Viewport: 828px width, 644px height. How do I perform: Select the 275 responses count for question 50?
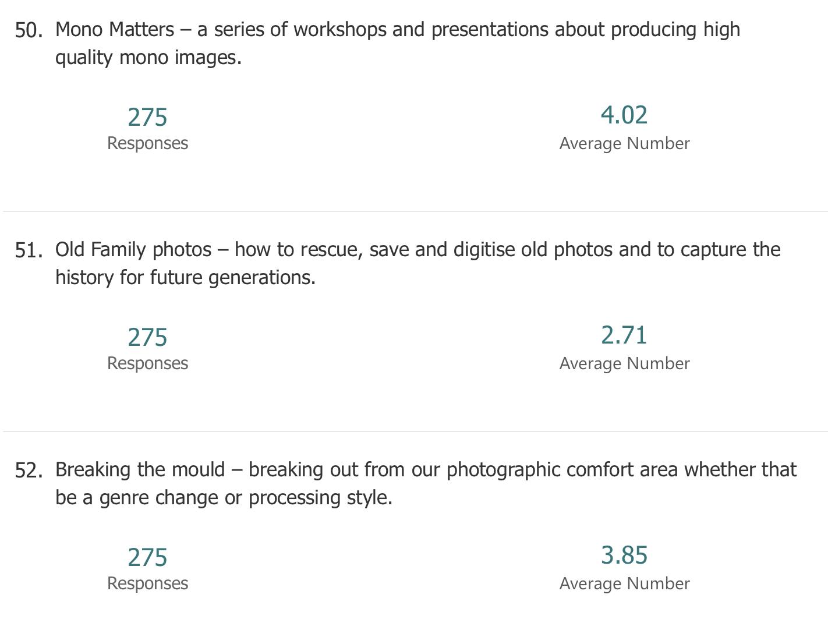tap(147, 117)
